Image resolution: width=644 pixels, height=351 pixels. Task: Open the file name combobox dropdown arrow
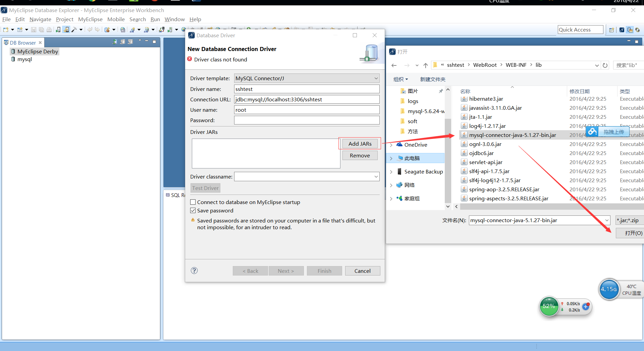click(606, 220)
